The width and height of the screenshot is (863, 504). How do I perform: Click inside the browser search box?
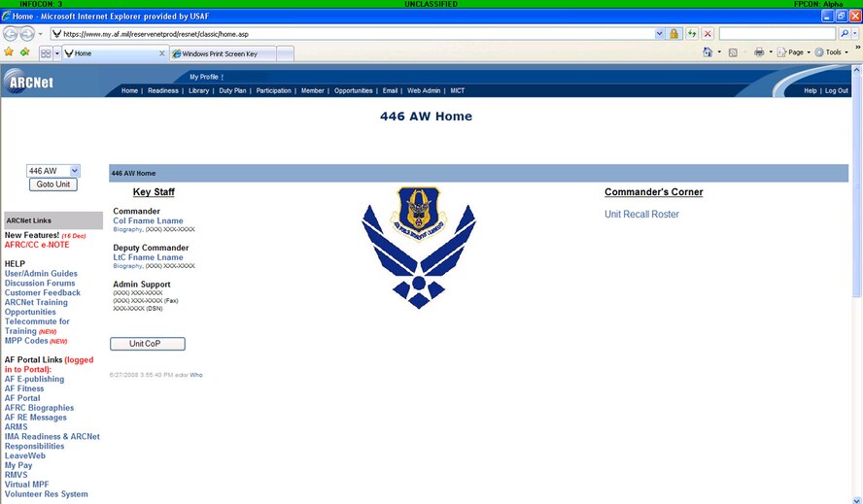(x=776, y=34)
